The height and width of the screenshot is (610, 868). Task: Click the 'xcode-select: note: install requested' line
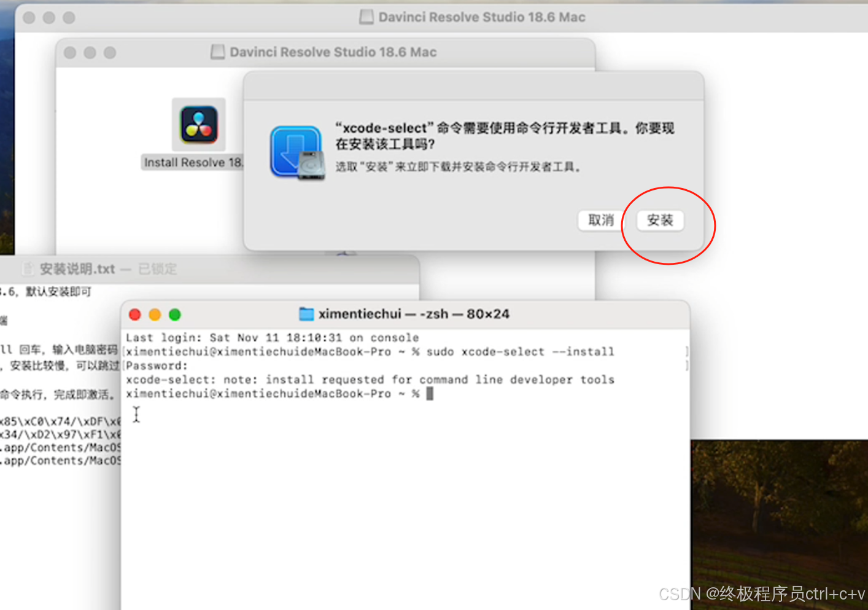coord(370,380)
